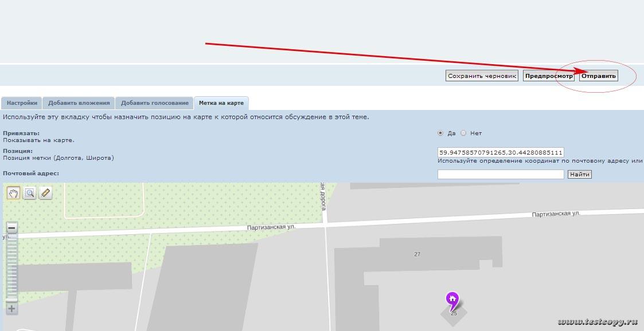Viewport: 644px width, 331px height.
Task: Click the purple home marker on map
Action: click(452, 299)
